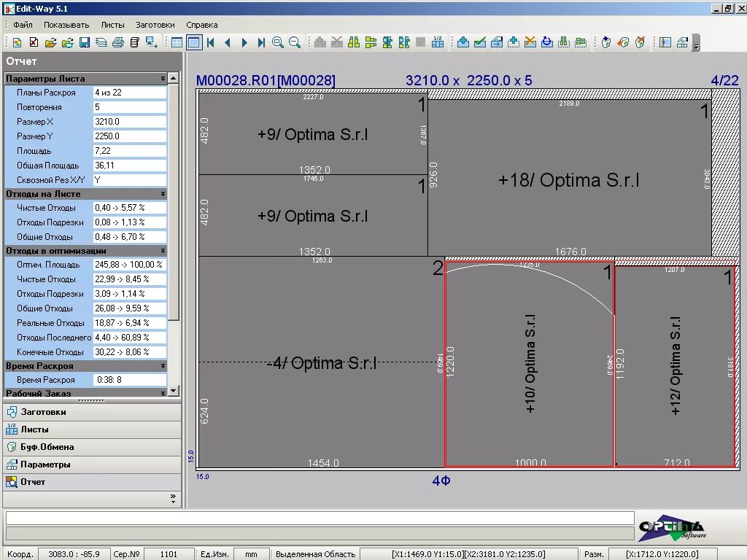Image resolution: width=747 pixels, height=560 pixels.
Task: Click the computer export arrow icon
Action: pos(152,42)
